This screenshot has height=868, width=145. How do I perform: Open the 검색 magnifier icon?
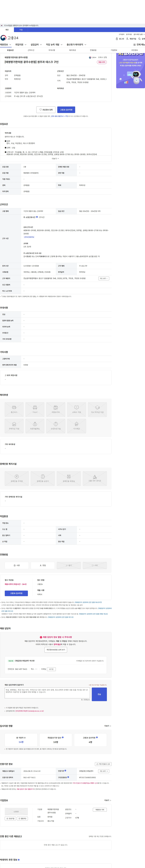pyautogui.click(x=140, y=39)
